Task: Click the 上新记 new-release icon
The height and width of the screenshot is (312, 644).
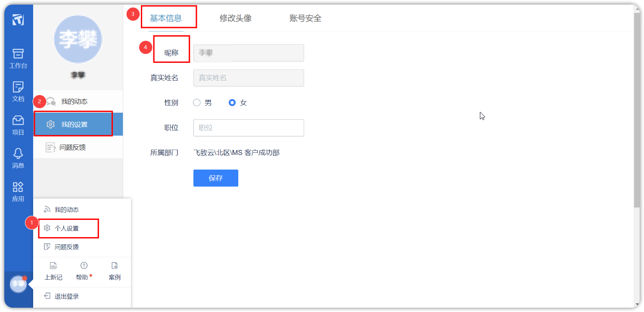Action: [x=53, y=266]
